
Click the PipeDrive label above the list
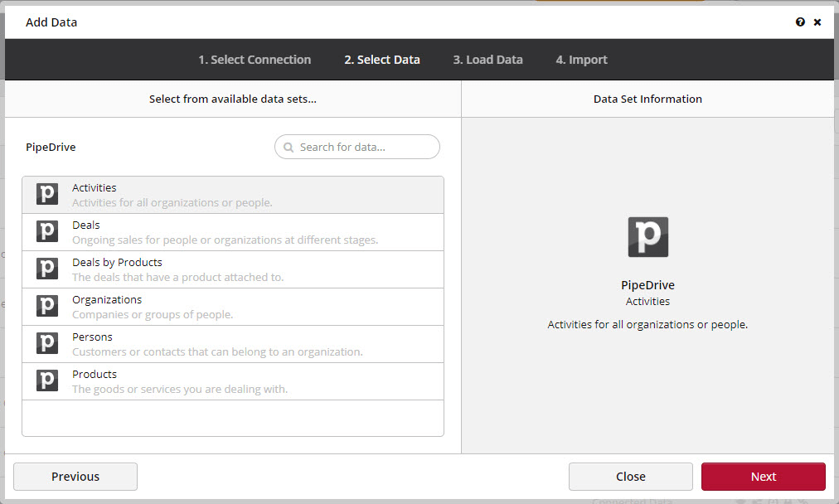coord(51,147)
